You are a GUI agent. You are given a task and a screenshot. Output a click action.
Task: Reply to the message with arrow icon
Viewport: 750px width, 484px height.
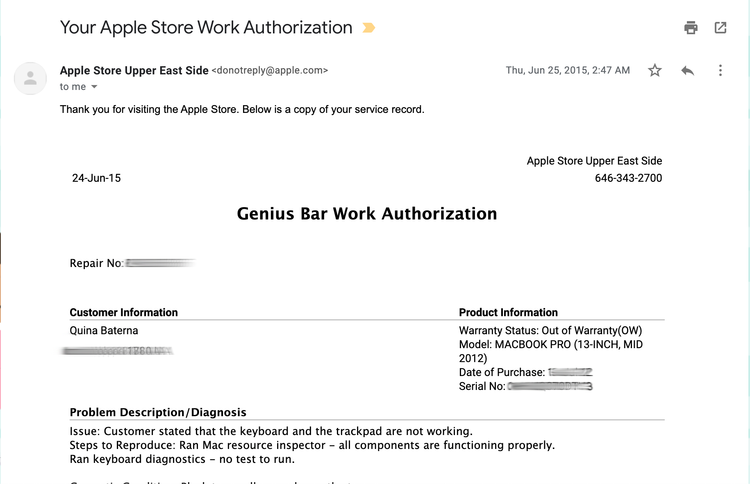pyautogui.click(x=687, y=70)
